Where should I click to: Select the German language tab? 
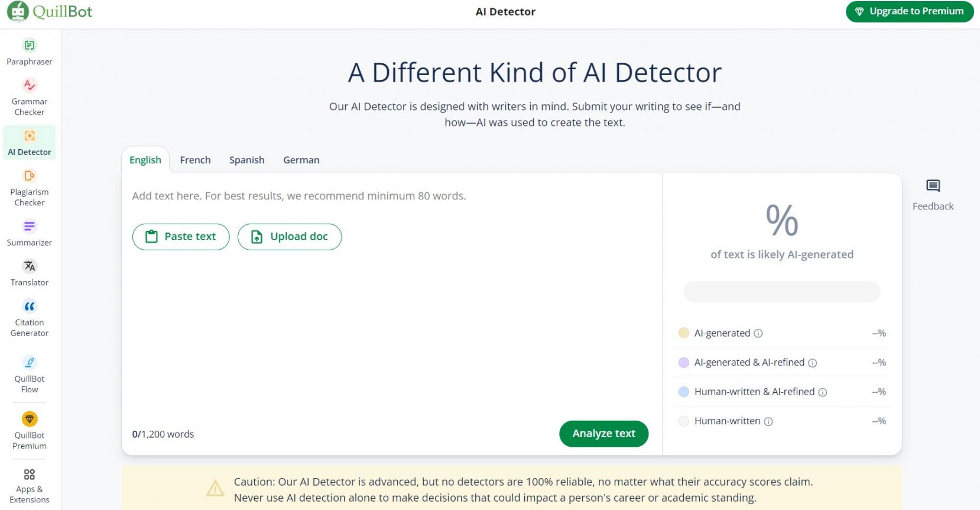tap(301, 160)
